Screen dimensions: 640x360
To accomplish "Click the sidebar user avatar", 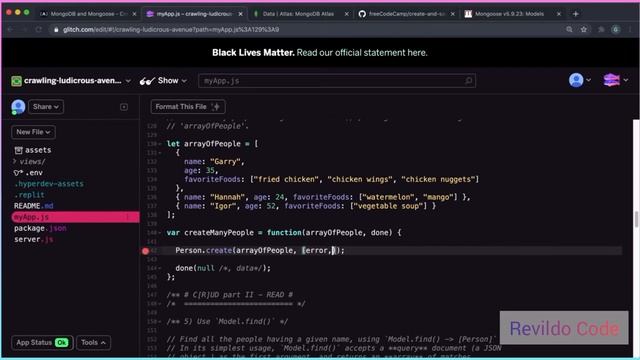I will [x=18, y=107].
